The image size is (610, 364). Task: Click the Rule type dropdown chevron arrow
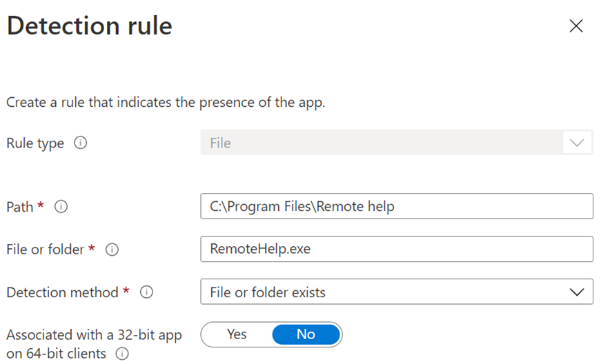(576, 143)
